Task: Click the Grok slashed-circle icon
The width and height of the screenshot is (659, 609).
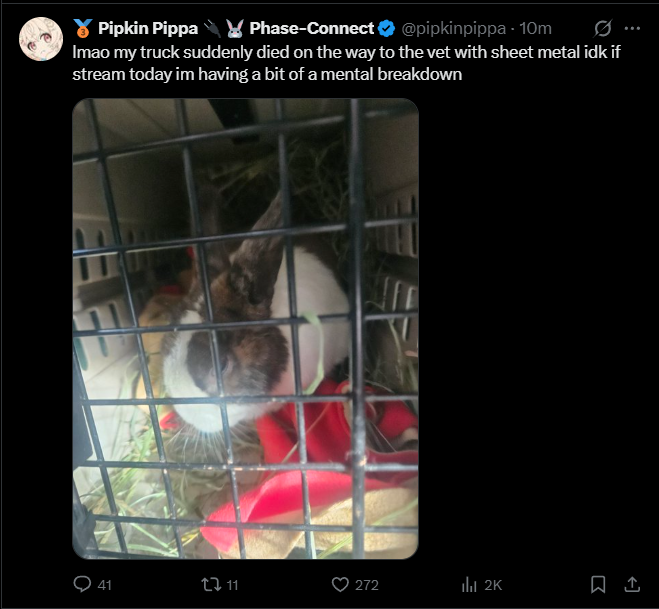Action: 603,29
